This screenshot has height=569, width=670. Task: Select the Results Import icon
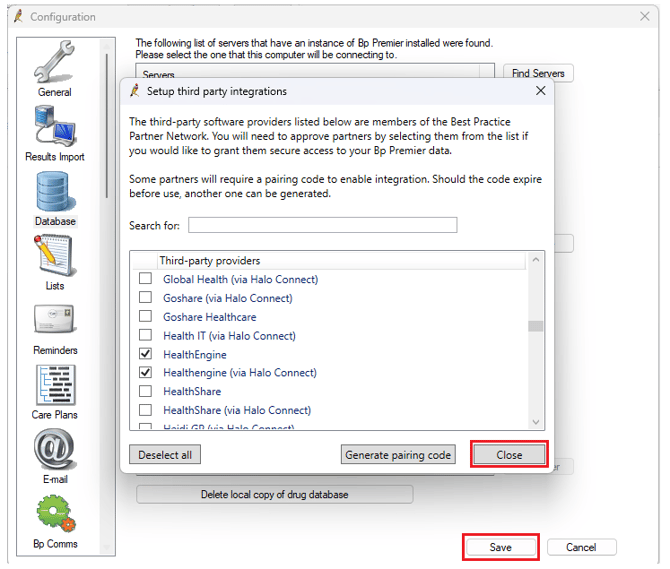tap(55, 129)
